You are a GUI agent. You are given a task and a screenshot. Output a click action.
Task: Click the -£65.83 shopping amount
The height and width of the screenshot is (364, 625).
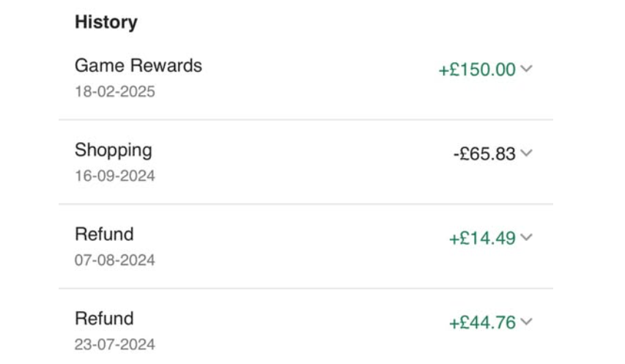484,155
